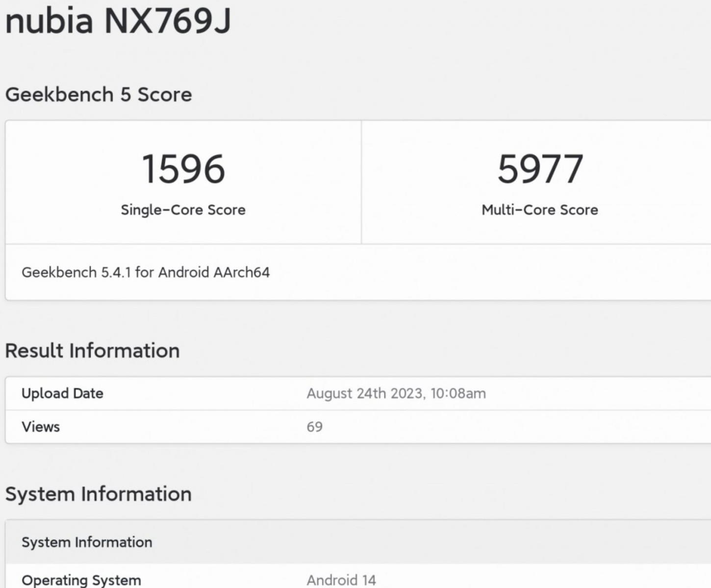The width and height of the screenshot is (711, 588).
Task: Click the System Information table header row
Action: click(x=358, y=542)
